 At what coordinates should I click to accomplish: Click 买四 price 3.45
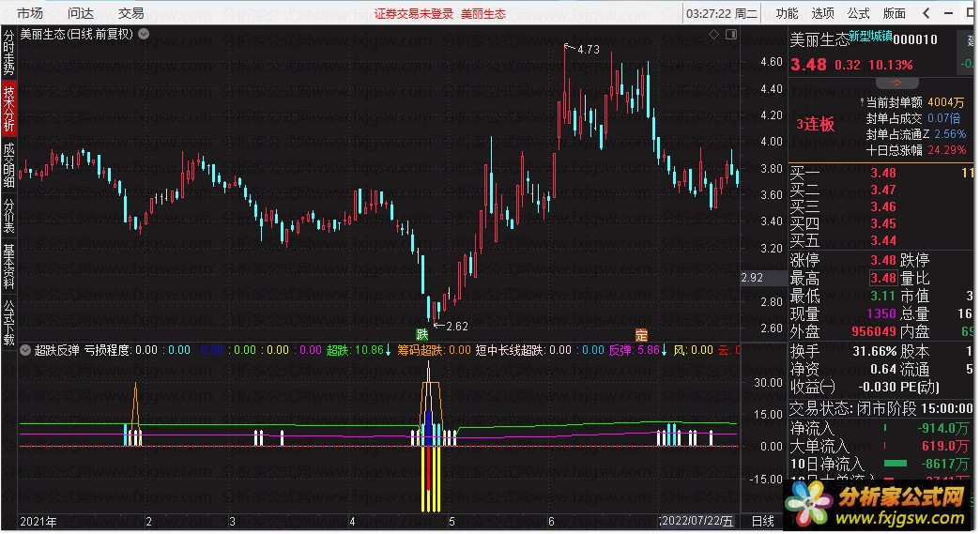[x=883, y=223]
